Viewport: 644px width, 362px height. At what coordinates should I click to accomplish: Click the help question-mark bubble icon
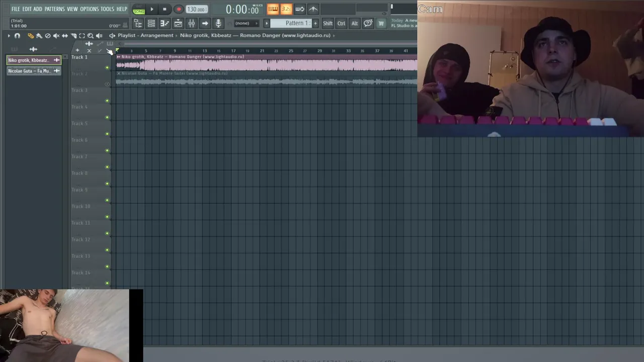pos(368,23)
